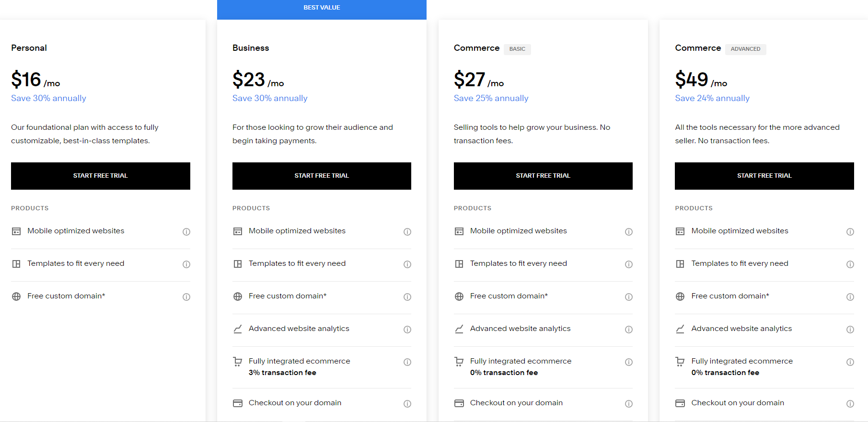Show info for Commerce Basic Advanced website analytics
The height and width of the screenshot is (422, 868).
(x=629, y=330)
